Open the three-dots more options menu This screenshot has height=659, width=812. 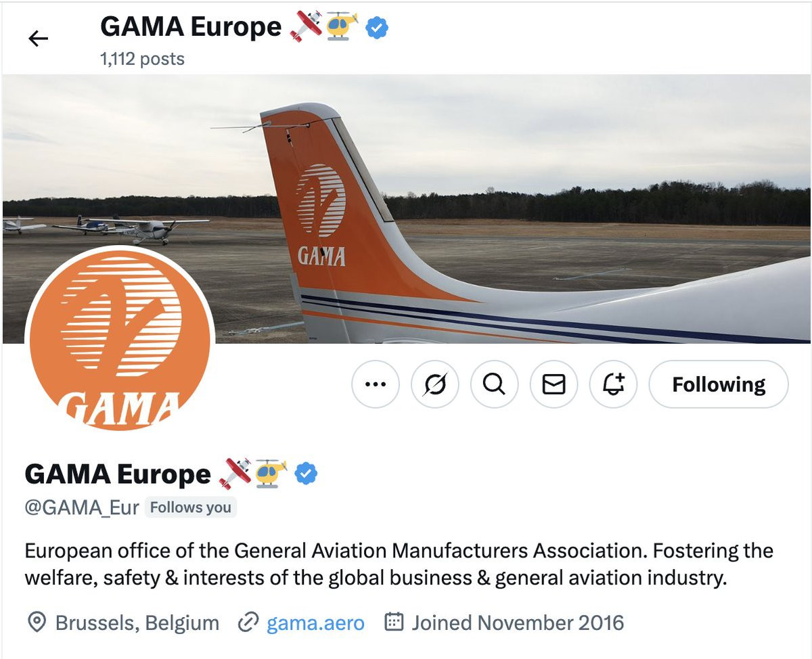(x=376, y=384)
